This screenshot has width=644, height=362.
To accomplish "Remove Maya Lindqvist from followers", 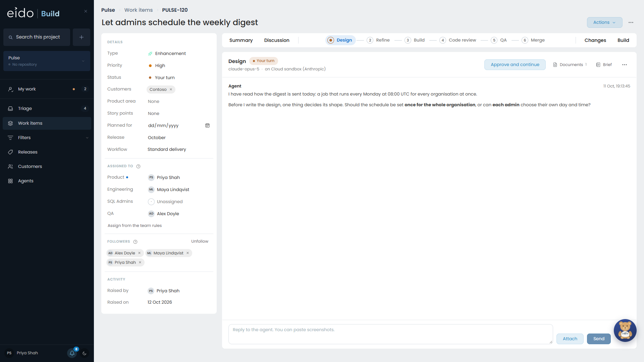I will point(187,253).
